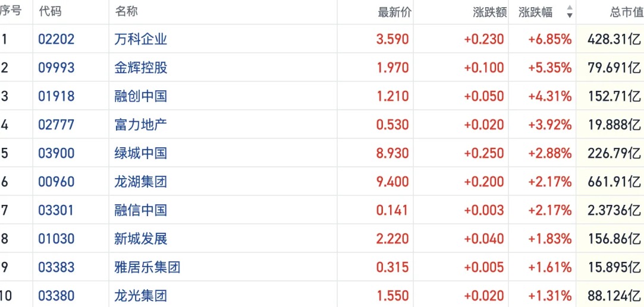Viewport: 644px width, 307px height.
Task: Click the 代码 column header
Action: [50, 12]
